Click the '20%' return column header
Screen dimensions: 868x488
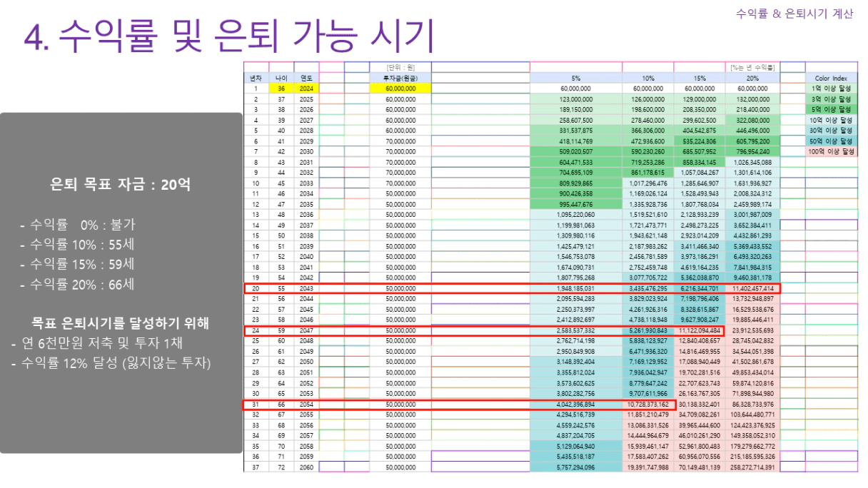[x=752, y=78]
